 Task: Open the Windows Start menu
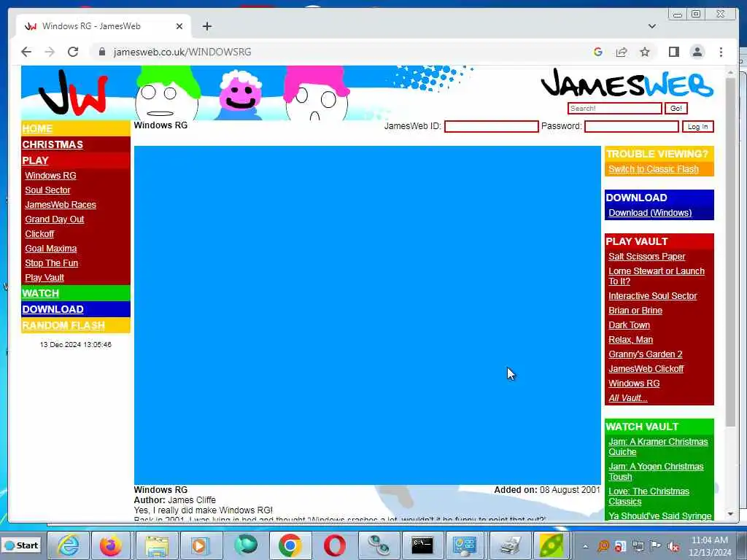click(21, 545)
